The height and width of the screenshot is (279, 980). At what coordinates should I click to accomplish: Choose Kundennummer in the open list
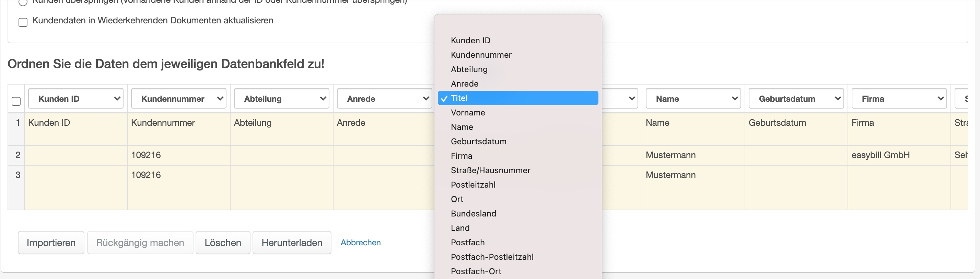tap(518, 55)
